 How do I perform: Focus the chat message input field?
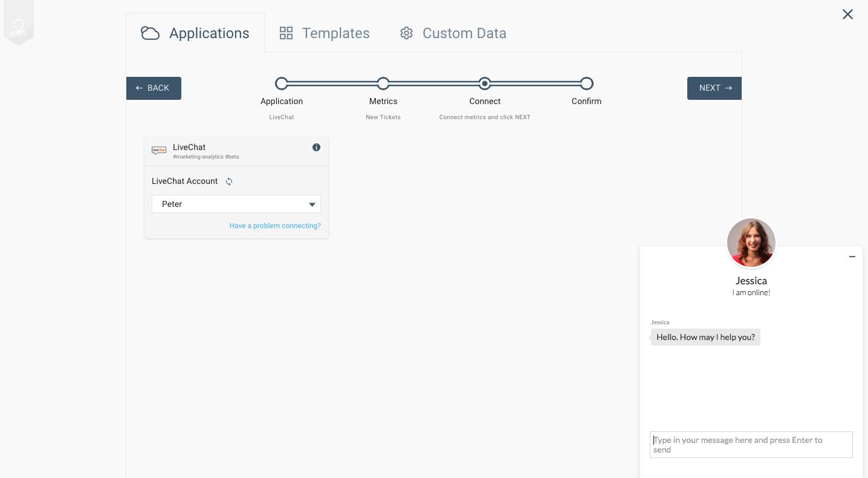751,445
